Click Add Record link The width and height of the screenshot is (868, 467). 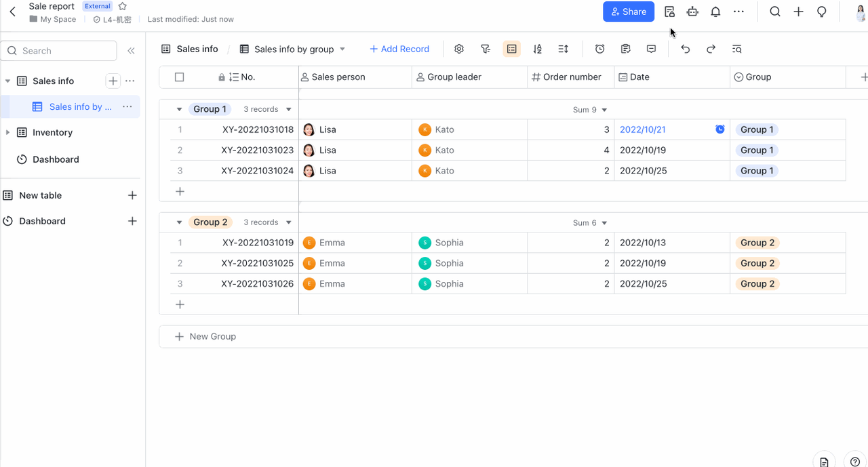click(399, 49)
